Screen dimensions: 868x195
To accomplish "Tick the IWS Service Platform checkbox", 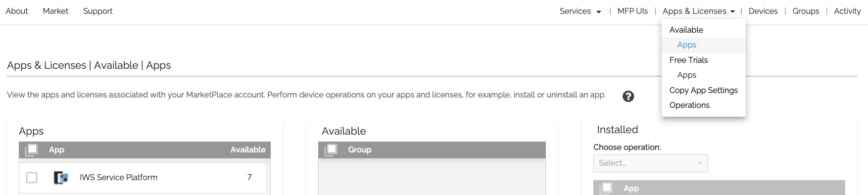I will (x=32, y=177).
